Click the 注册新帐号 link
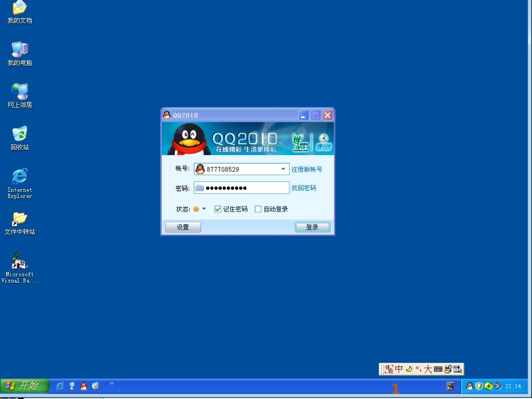Image resolution: width=532 pixels, height=399 pixels. pos(307,169)
